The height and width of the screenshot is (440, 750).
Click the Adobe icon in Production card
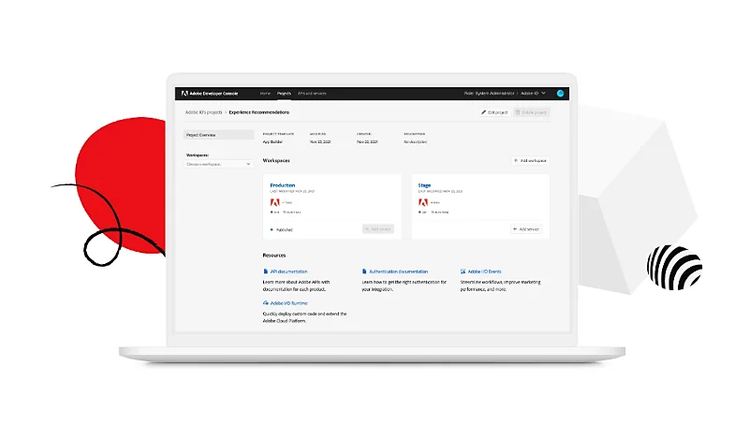(275, 202)
